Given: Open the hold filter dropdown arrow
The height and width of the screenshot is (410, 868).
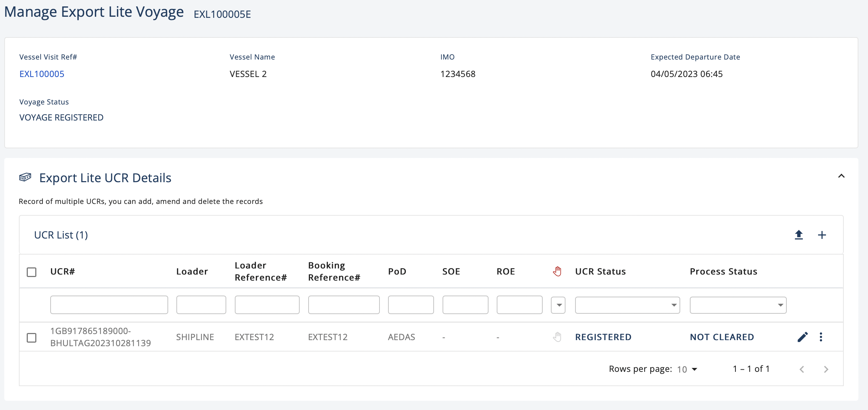Looking at the screenshot, I should click(x=558, y=305).
